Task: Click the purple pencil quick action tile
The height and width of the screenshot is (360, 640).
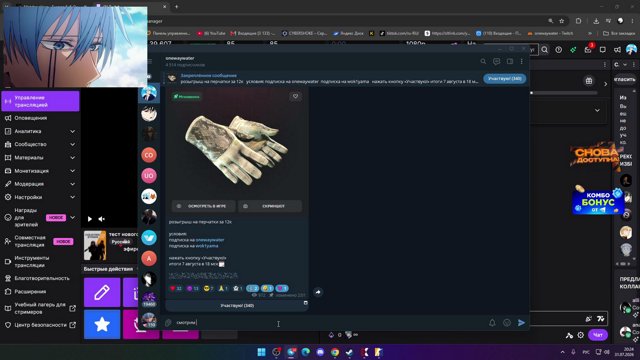Action: pos(102,292)
